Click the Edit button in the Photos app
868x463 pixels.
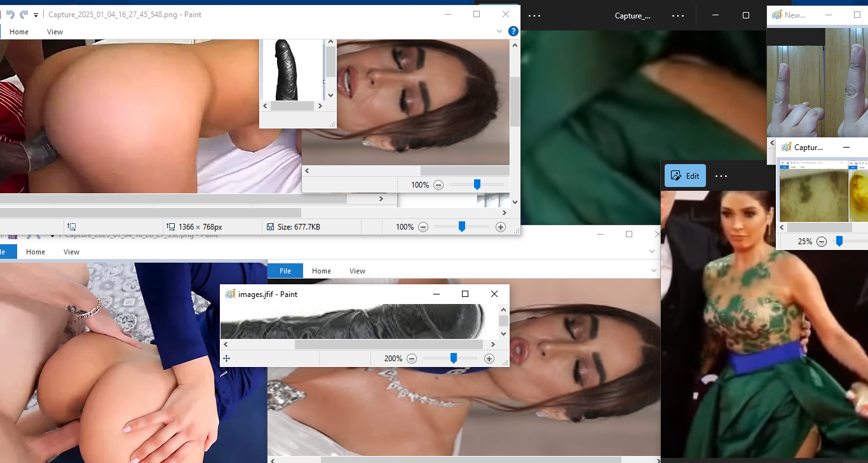point(685,176)
